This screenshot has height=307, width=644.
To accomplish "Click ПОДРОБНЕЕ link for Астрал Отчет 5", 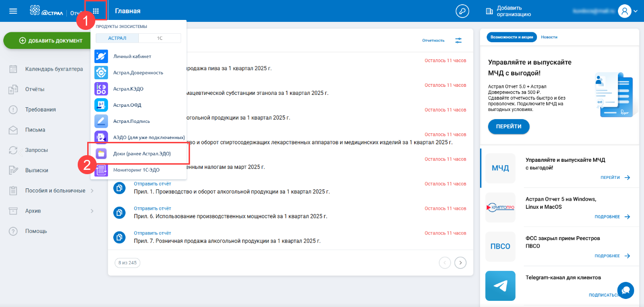I will (612, 217).
